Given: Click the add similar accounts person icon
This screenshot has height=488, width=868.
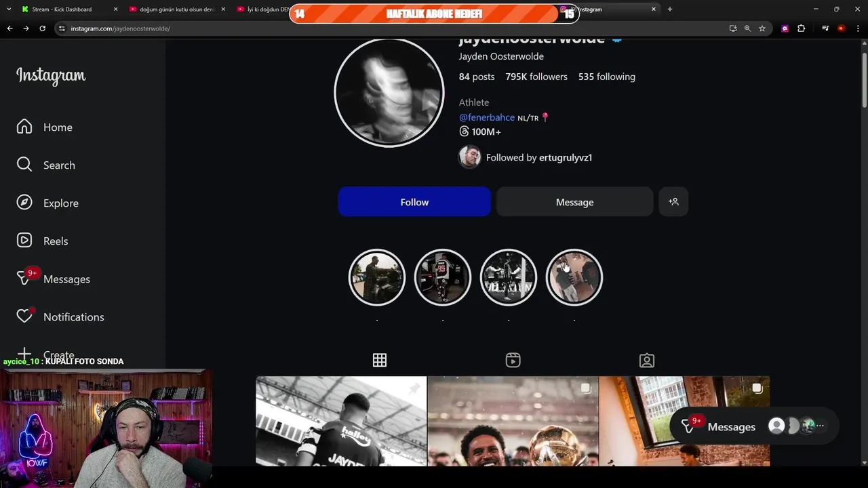Looking at the screenshot, I should [673, 202].
